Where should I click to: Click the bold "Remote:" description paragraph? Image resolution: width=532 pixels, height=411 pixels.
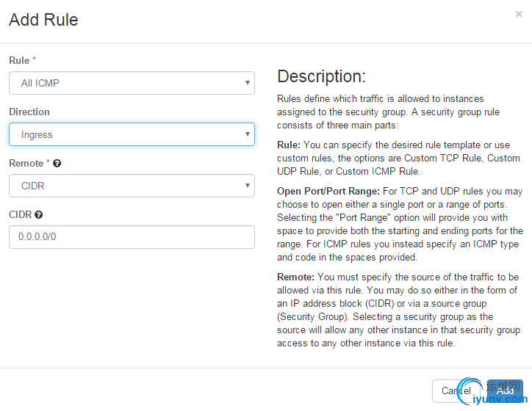tap(398, 310)
